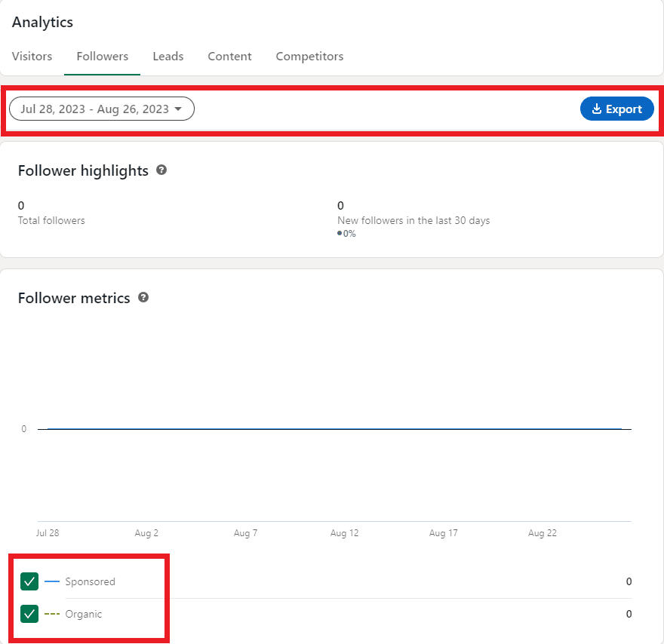
Task: Click the chevron on Jul 28 - Aug 26 selector
Action: [x=180, y=109]
